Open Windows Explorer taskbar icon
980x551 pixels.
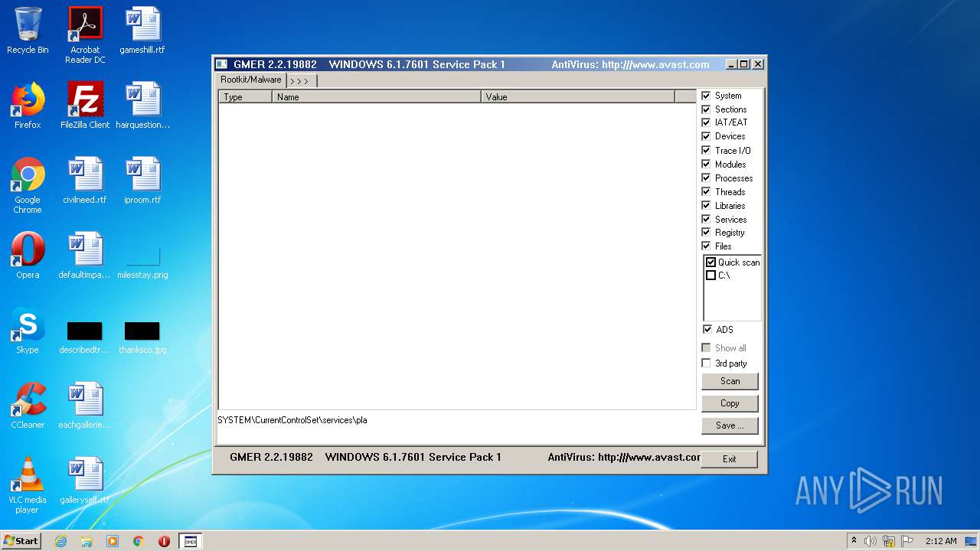coord(87,541)
